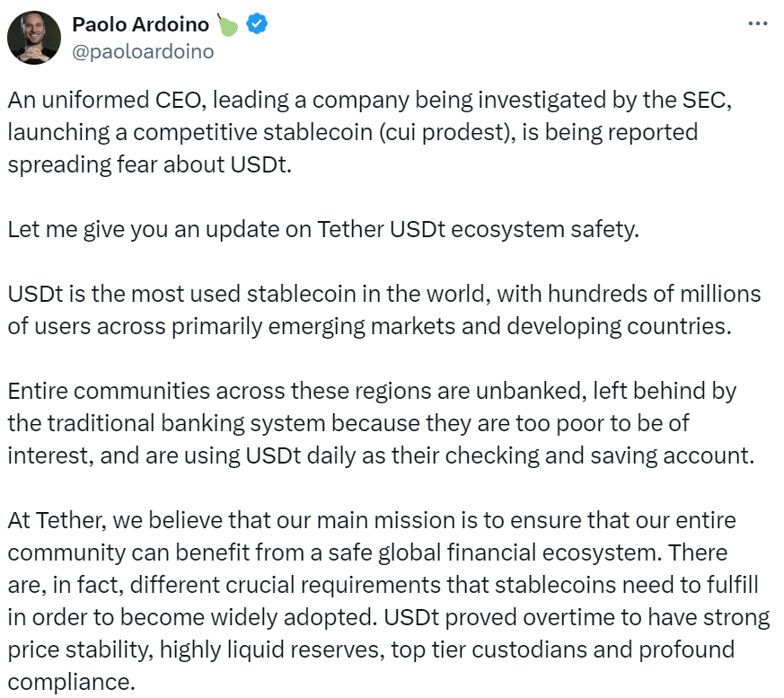Open the three-dot more options menu

tap(758, 22)
